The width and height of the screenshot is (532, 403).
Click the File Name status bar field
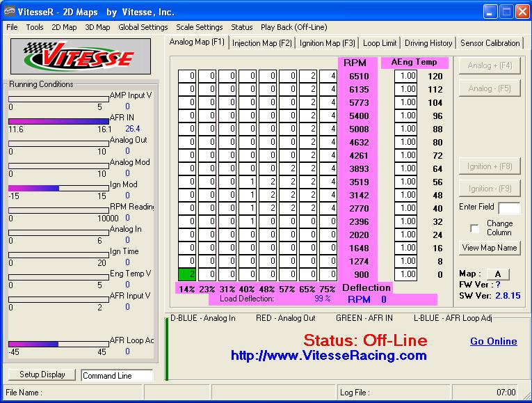click(72, 393)
